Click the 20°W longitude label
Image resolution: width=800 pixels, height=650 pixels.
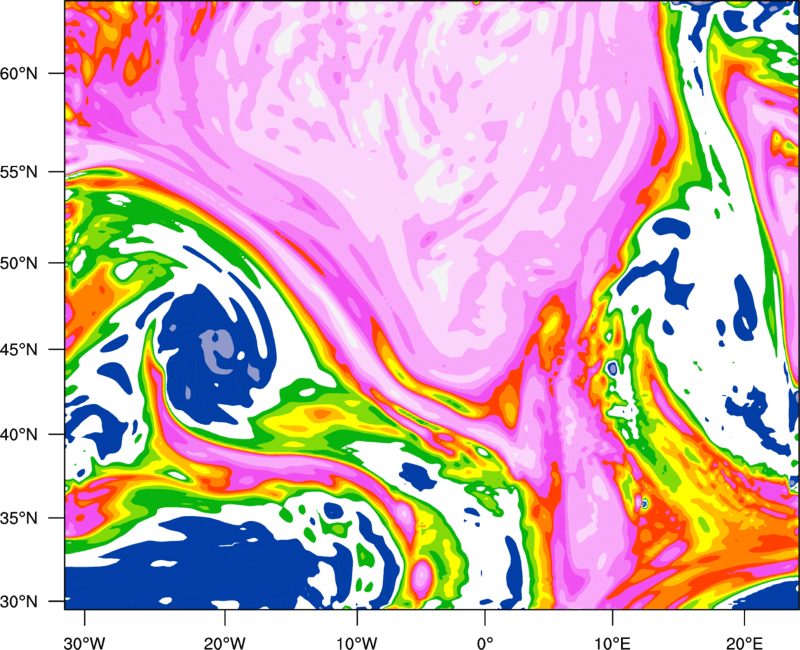(x=224, y=643)
